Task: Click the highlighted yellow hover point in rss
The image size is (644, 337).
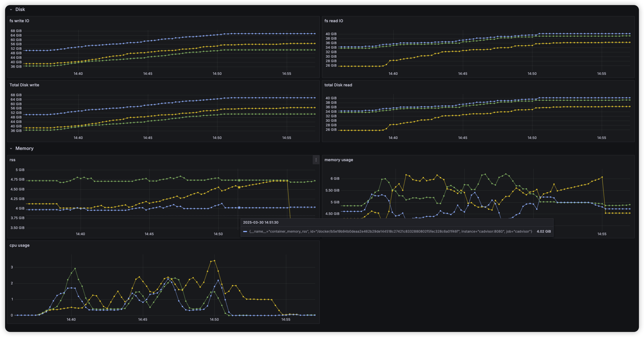Action: [x=239, y=187]
